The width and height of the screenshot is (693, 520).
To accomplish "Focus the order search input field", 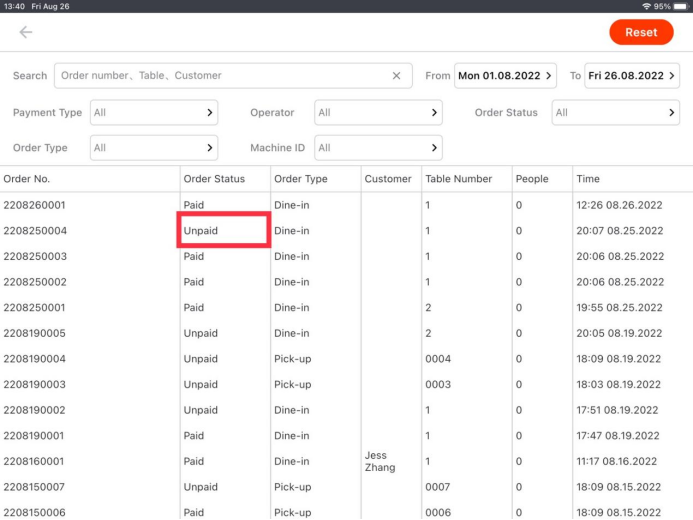I will point(220,76).
